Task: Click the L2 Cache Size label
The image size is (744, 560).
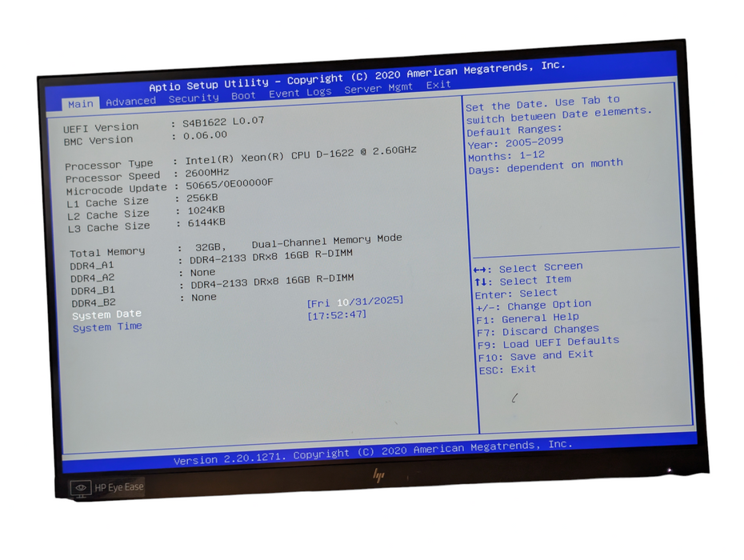Action: click(108, 215)
